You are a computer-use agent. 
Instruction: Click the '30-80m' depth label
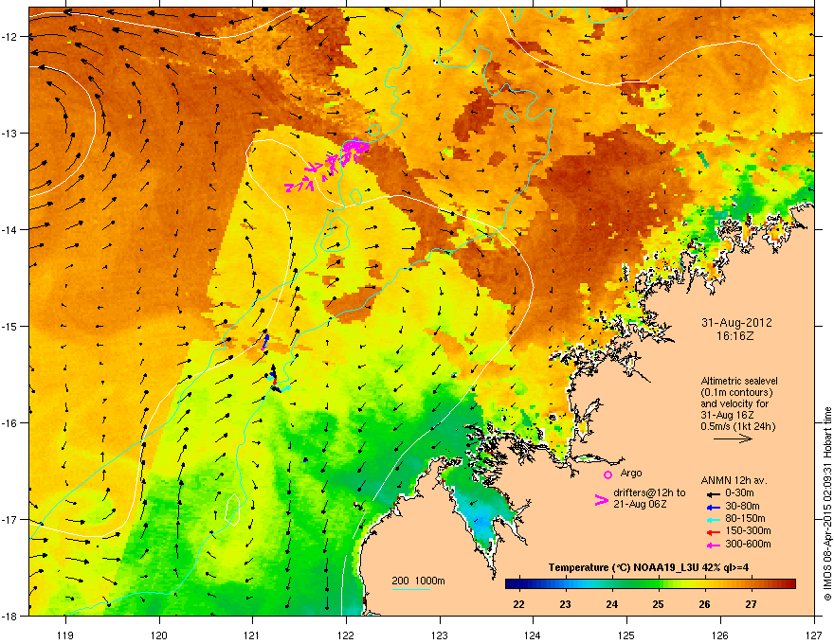tap(742, 506)
